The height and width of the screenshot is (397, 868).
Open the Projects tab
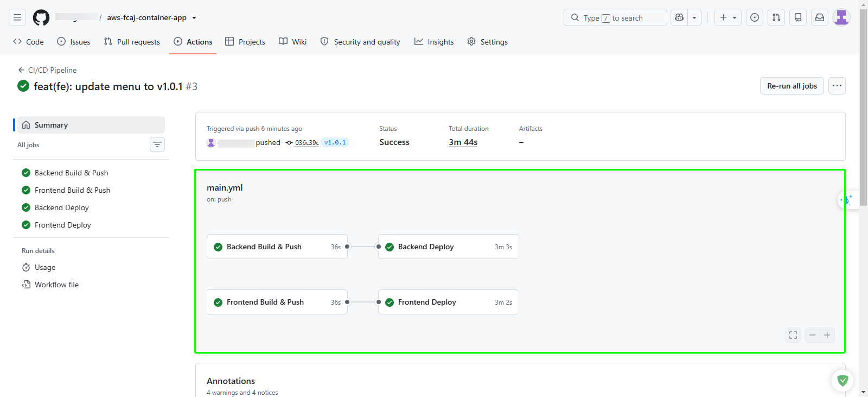245,42
